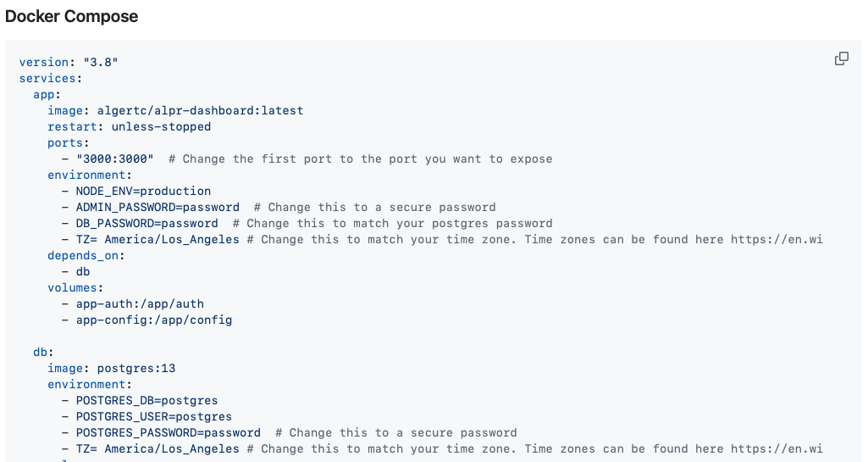Click the POSTGRES_USER=postgres entry
Screen dimensions: 868x462
point(154,416)
